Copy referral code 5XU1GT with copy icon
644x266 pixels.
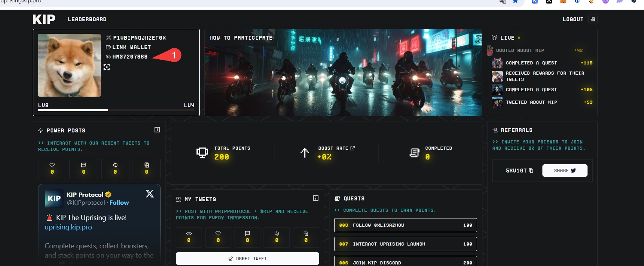[531, 171]
